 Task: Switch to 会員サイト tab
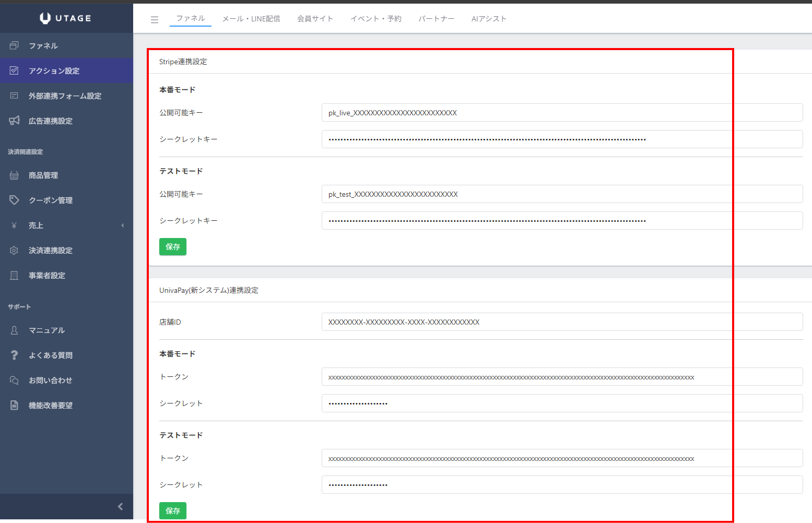315,19
